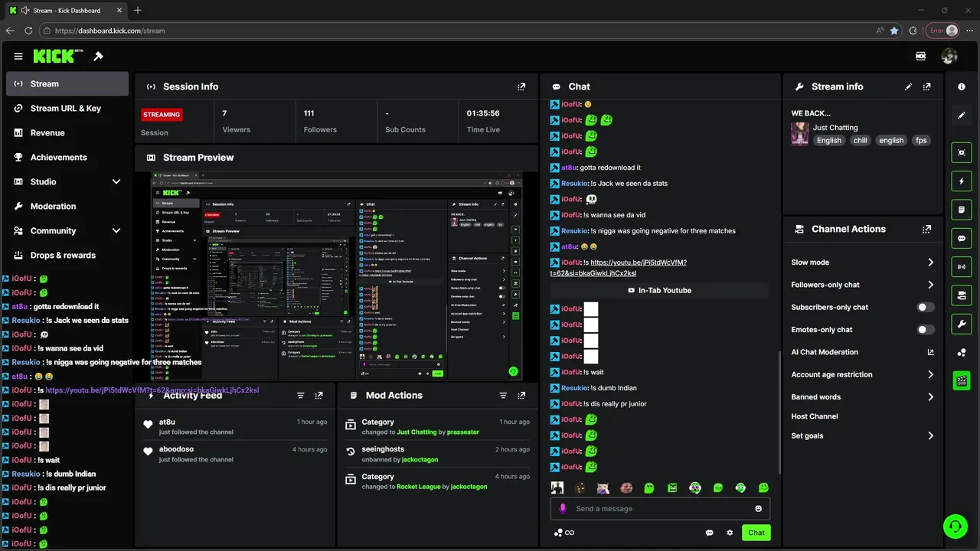Go to Stream URL & Key

(x=67, y=108)
